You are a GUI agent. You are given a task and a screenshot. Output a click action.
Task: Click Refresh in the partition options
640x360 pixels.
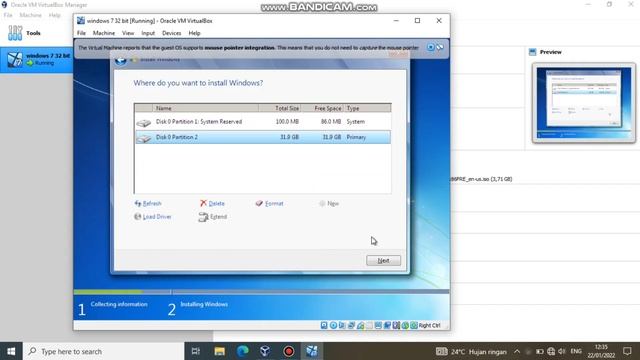148,203
